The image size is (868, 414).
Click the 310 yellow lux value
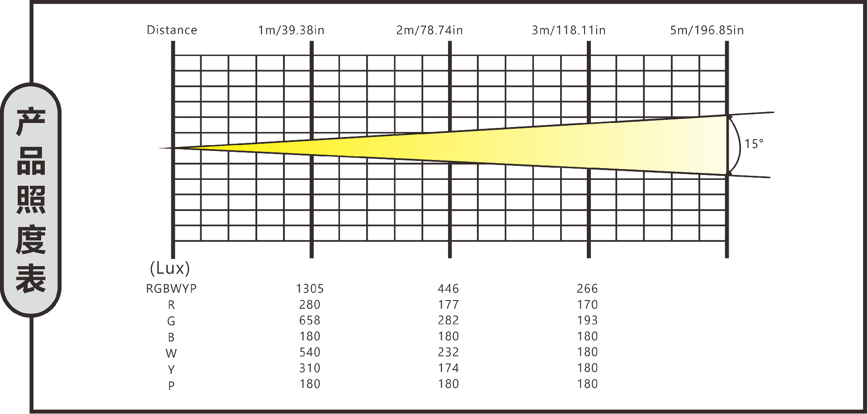[310, 368]
